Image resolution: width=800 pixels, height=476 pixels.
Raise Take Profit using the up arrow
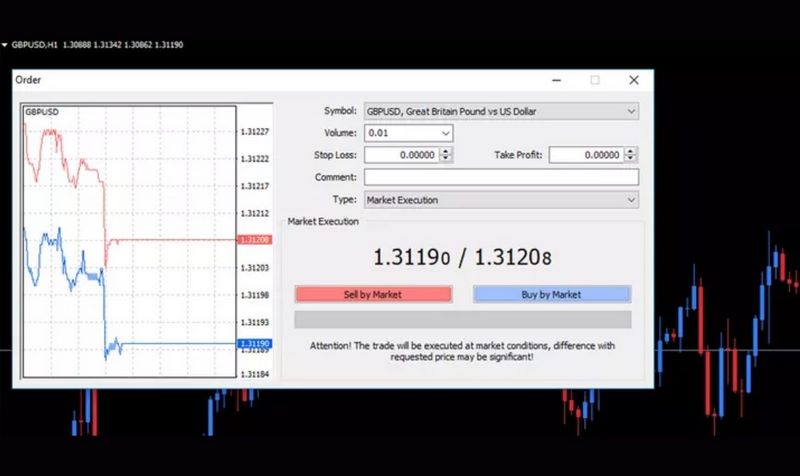[631, 151]
